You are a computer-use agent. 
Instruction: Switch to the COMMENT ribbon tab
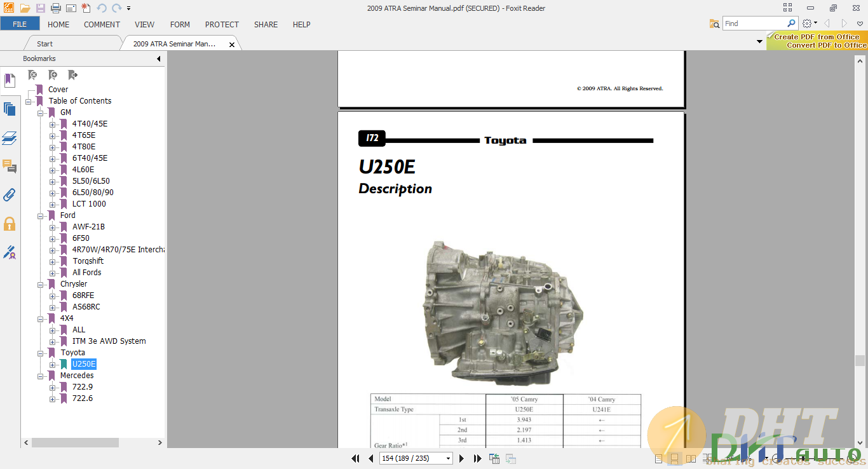tap(102, 24)
